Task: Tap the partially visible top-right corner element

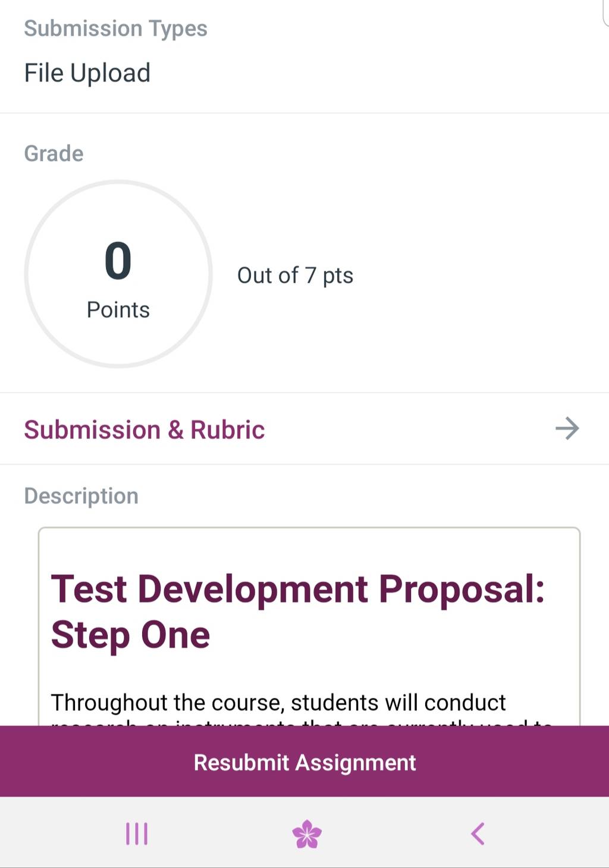Action: pyautogui.click(x=605, y=12)
